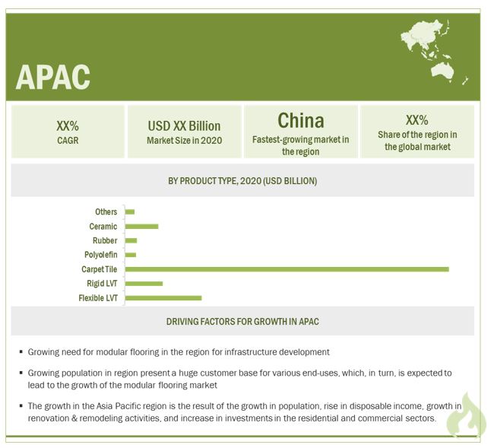Viewport: 494px width, 448px height.
Task: Click Australia on the map graphic
Action: tap(442, 70)
